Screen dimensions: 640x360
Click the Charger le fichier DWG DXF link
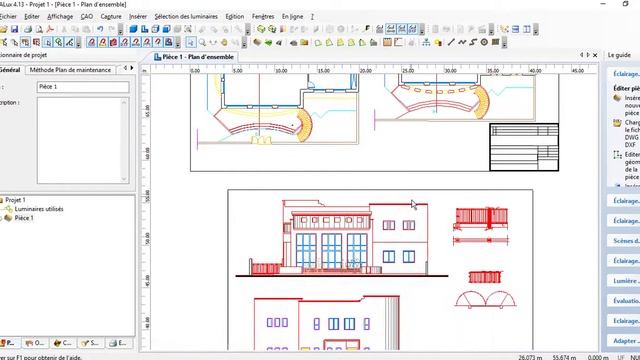click(631, 133)
